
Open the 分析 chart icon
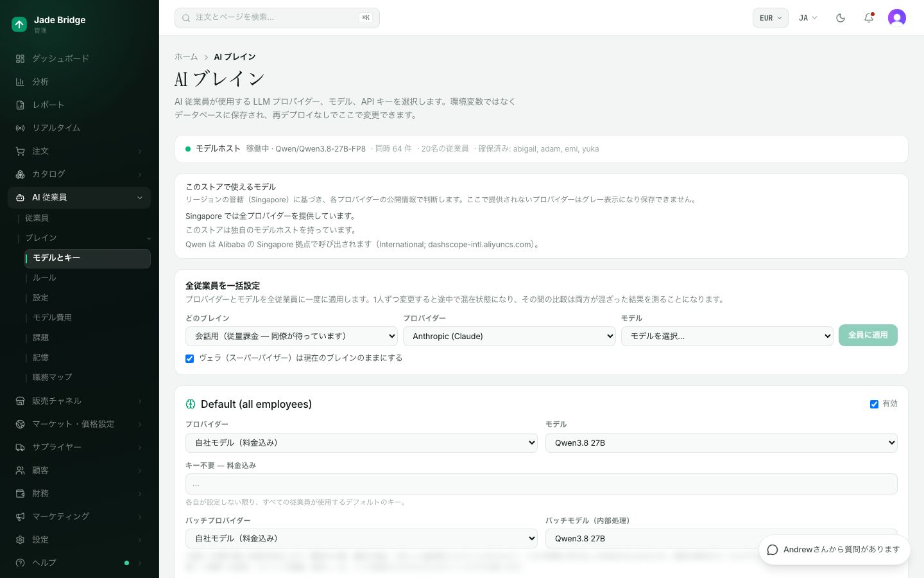(x=20, y=82)
